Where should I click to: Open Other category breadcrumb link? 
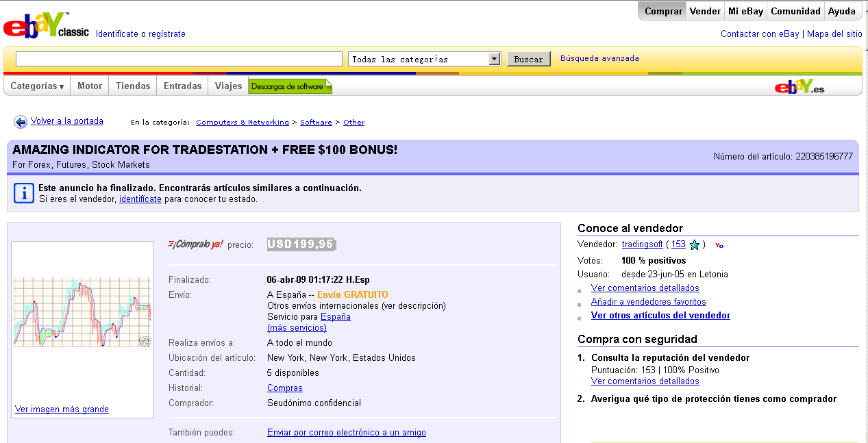[354, 123]
